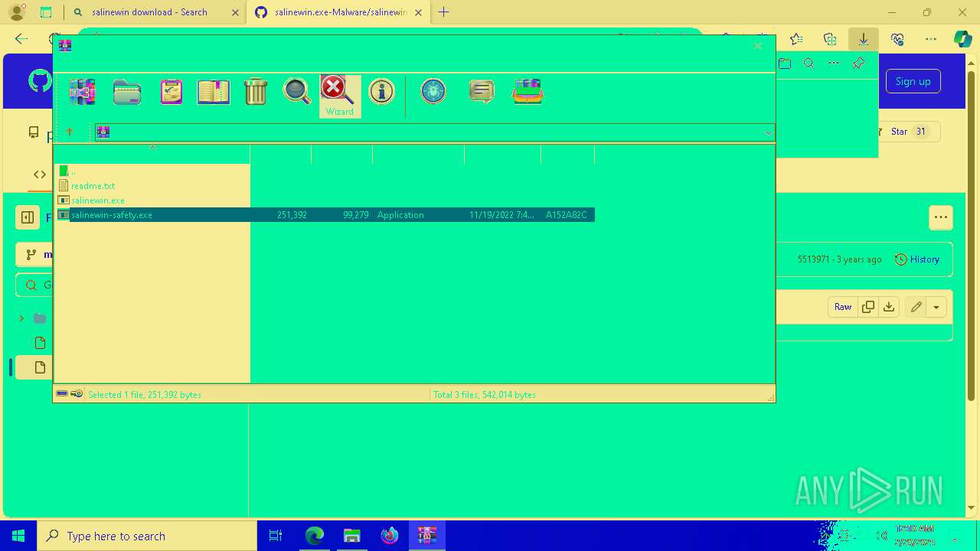Open the Edge Downloads button

tap(864, 39)
